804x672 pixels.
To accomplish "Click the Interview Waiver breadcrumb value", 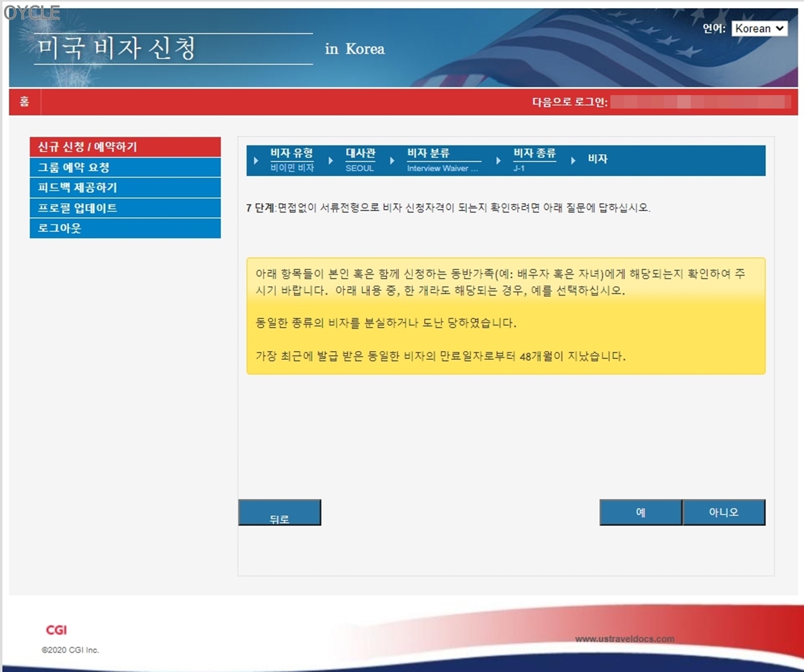I will [443, 169].
